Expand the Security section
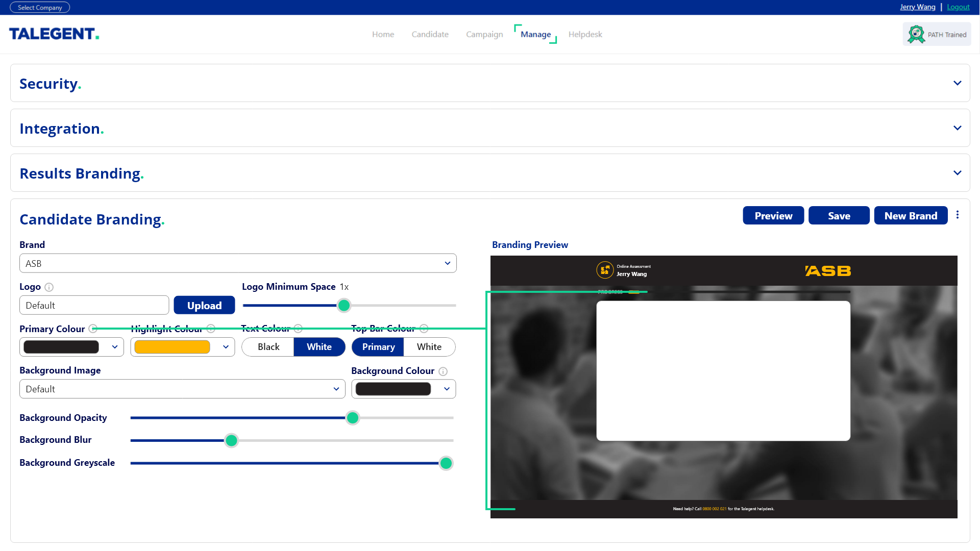Viewport: 980px width, 551px height. click(957, 83)
